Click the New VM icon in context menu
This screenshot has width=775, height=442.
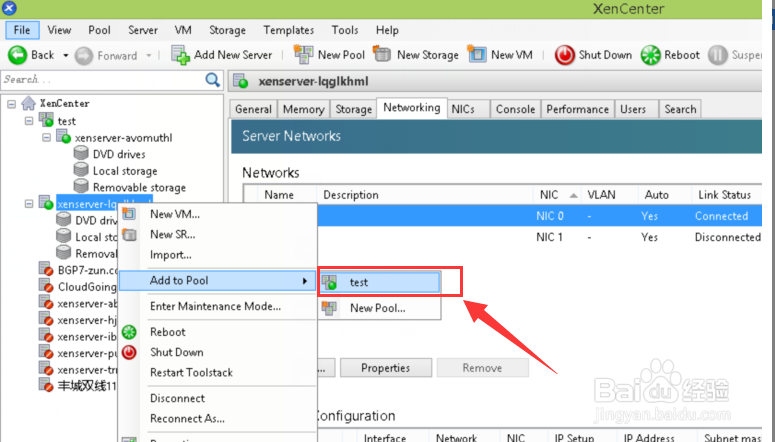point(129,214)
